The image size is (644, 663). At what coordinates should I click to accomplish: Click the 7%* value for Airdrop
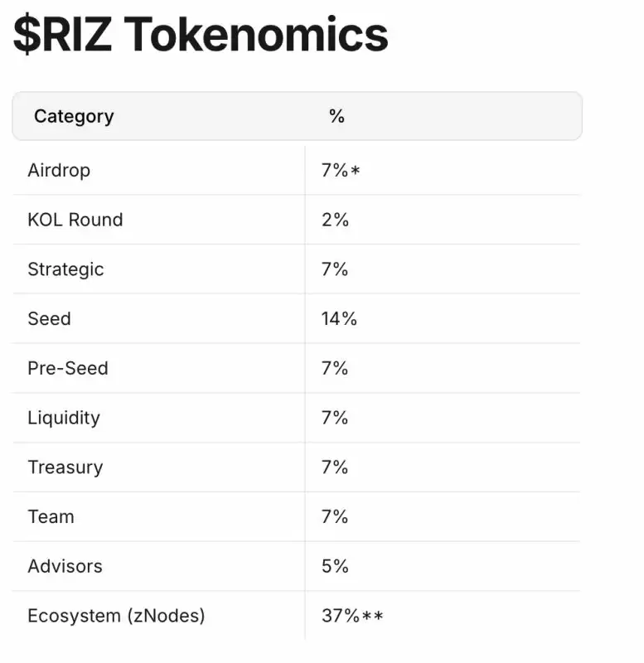pos(341,171)
